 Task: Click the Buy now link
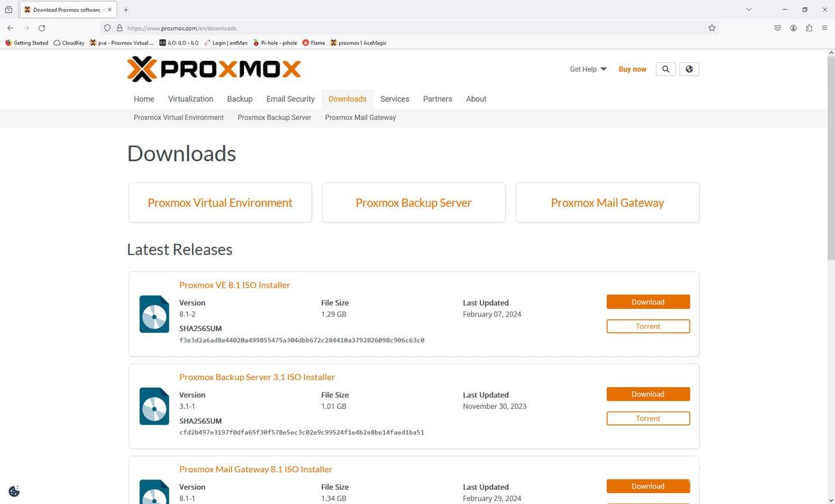(633, 69)
